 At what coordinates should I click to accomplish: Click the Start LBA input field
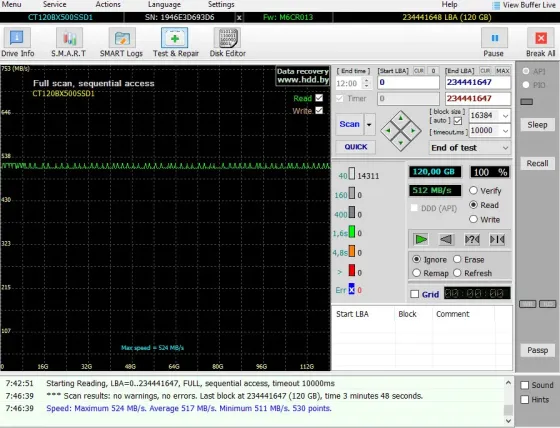pos(409,83)
